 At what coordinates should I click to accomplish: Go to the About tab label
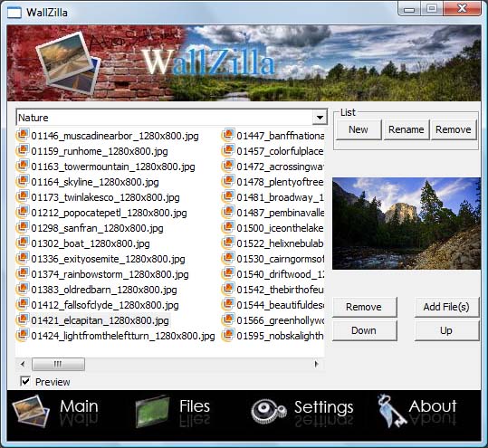coord(433,406)
